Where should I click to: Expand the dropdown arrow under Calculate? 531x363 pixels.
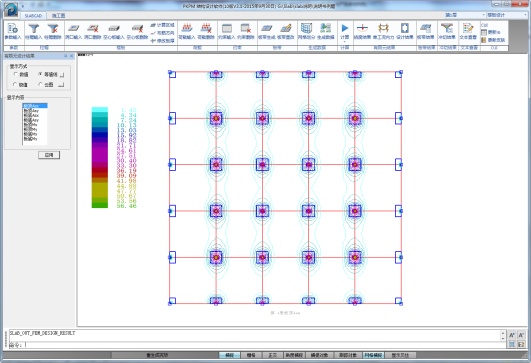click(x=344, y=42)
